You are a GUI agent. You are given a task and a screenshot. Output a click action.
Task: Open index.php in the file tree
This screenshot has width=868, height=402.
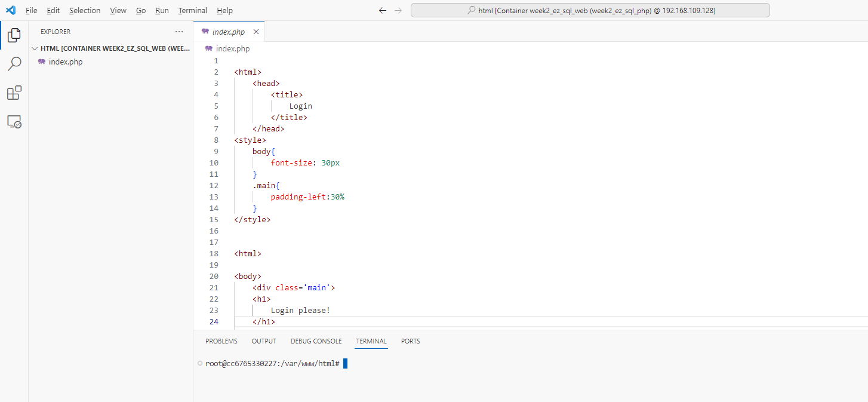tap(66, 62)
